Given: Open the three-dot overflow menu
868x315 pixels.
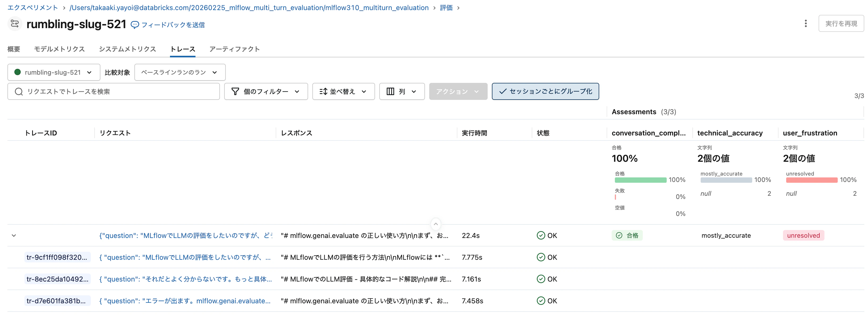Looking at the screenshot, I should pyautogui.click(x=806, y=24).
